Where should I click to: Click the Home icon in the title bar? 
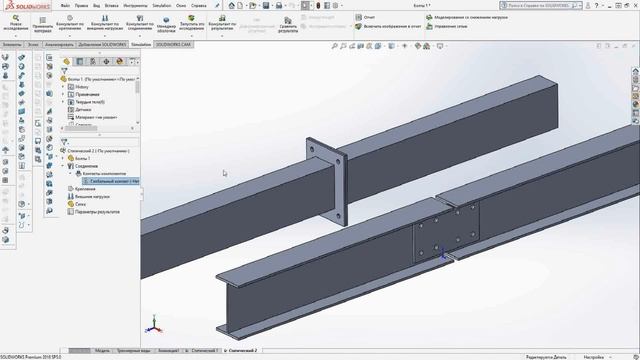231,6
